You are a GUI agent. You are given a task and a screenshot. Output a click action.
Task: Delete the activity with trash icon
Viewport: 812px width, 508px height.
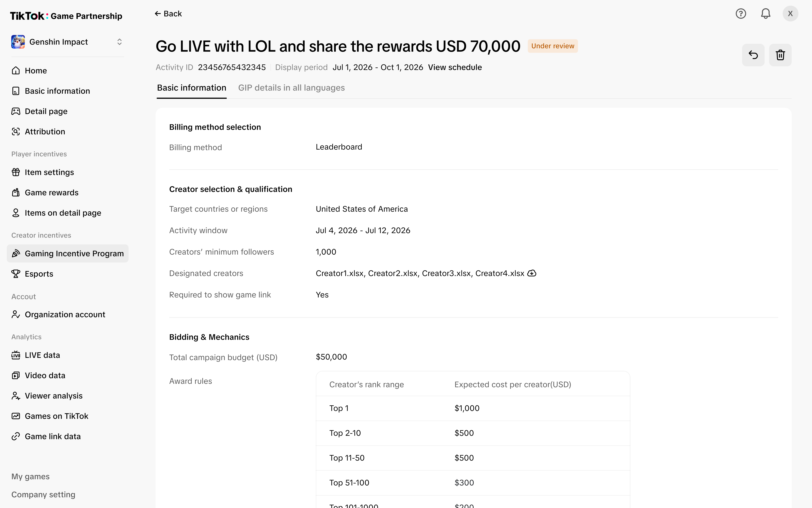[x=780, y=55]
